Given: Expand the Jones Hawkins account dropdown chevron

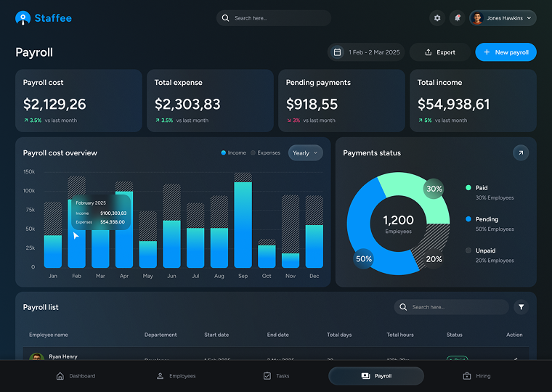Looking at the screenshot, I should [529, 18].
